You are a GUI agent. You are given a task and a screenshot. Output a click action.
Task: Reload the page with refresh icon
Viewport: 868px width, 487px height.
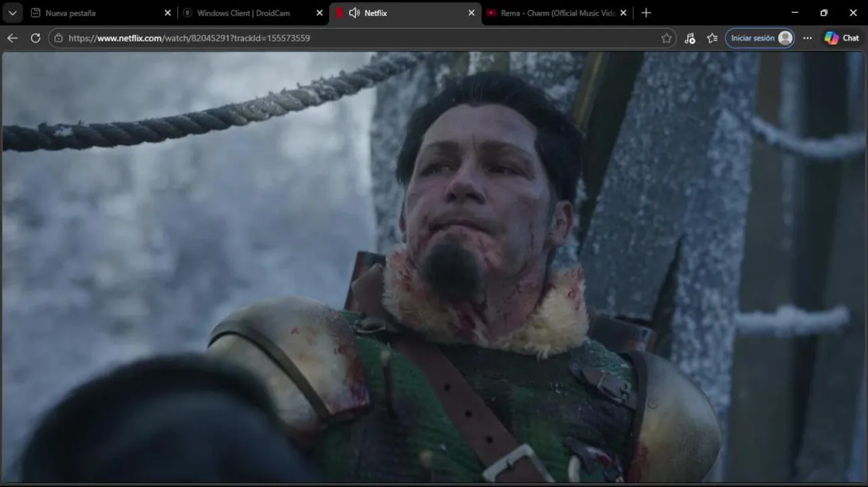(x=36, y=38)
